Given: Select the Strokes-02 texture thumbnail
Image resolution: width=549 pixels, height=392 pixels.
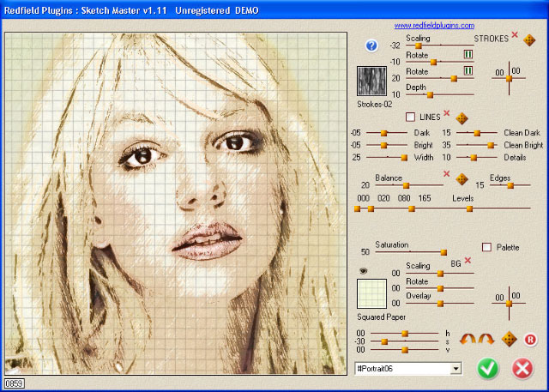Looking at the screenshot, I should tap(371, 81).
